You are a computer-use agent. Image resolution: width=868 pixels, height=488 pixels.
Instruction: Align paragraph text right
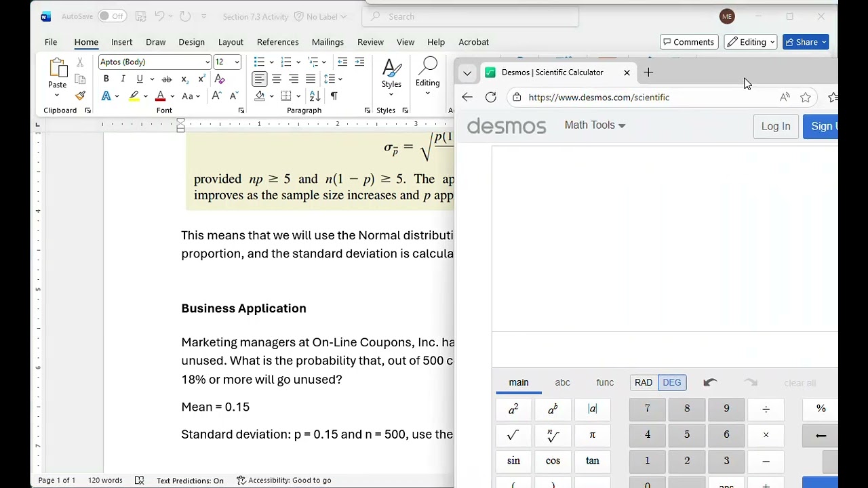pyautogui.click(x=294, y=79)
